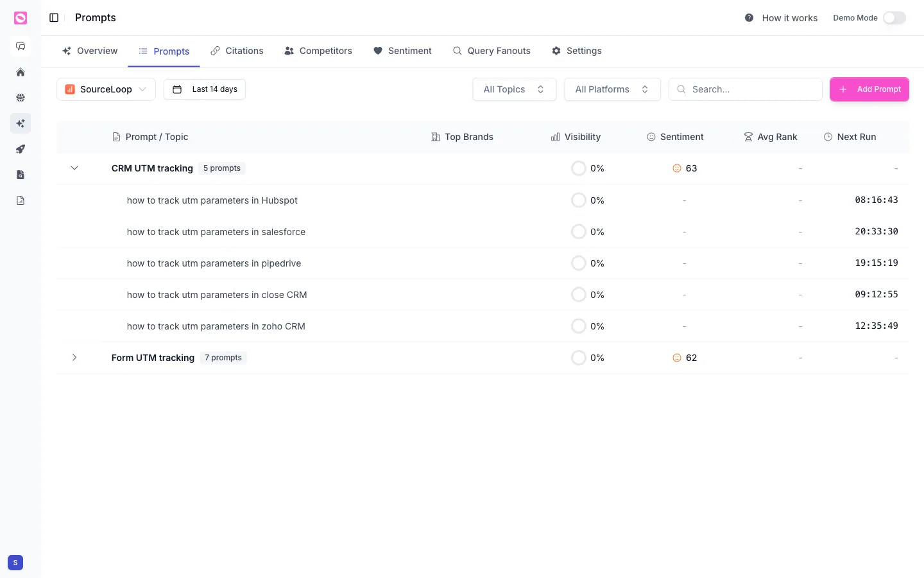Open the document chart icon in the sidebar
The image size is (924, 578).
pos(21,200)
